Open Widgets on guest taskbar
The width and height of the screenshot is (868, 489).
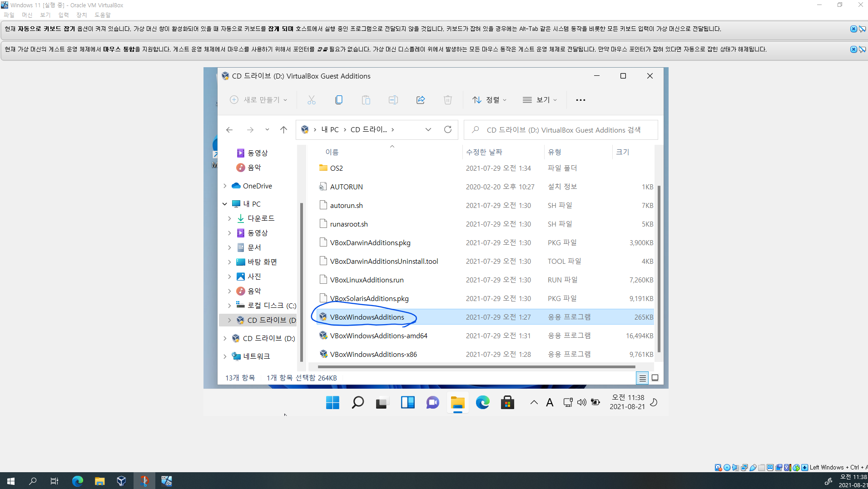407,402
